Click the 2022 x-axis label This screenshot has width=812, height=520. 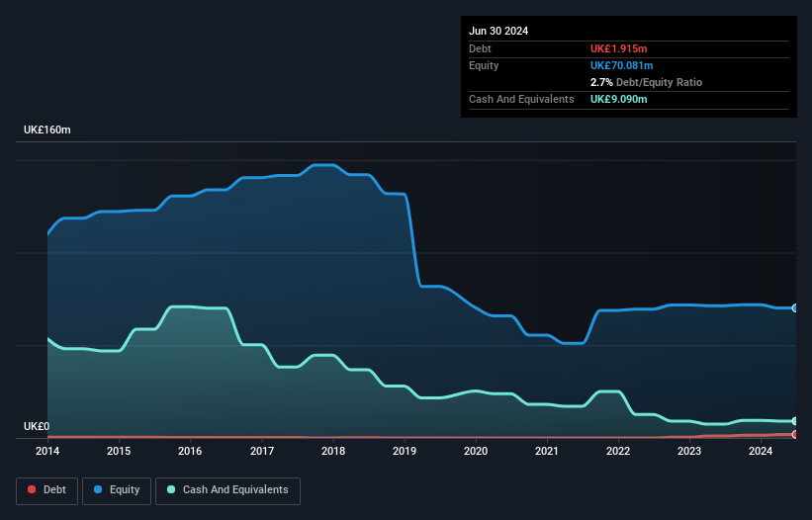[618, 451]
